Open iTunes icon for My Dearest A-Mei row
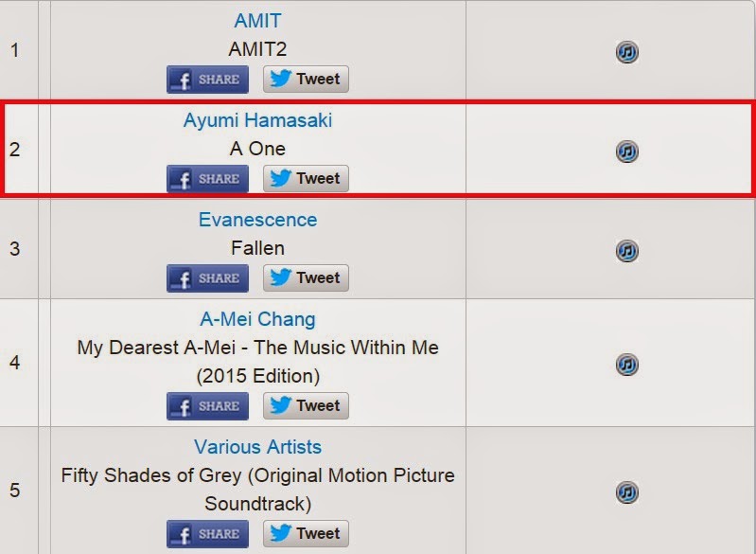The width and height of the screenshot is (756, 554). click(x=626, y=365)
